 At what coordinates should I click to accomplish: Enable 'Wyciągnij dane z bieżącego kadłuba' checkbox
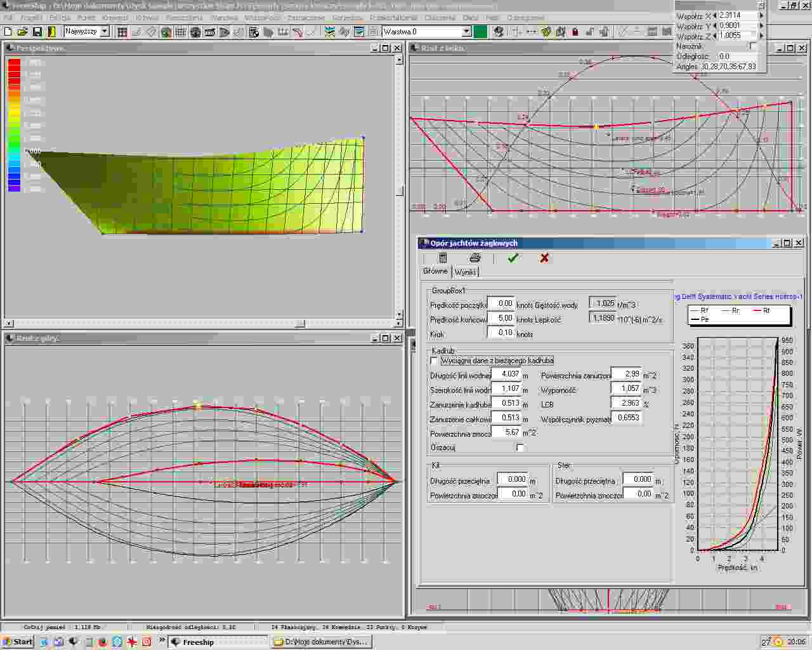coord(435,361)
